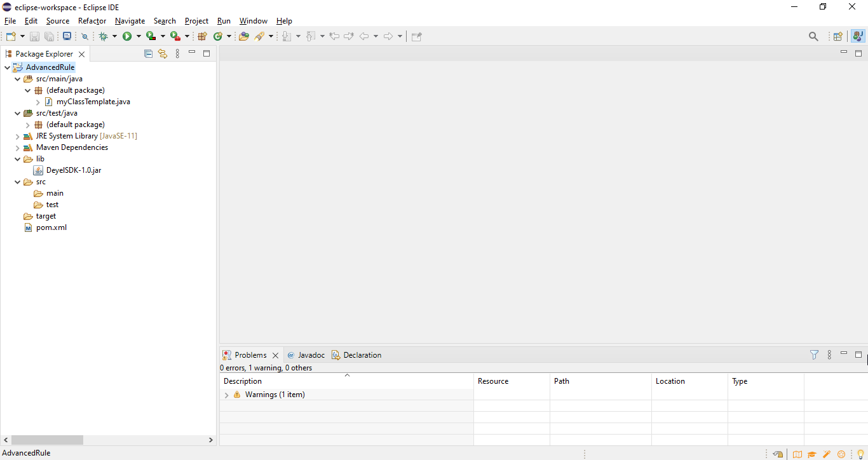868x460 pixels.
Task: Toggle Link with Editor in Package Explorer
Action: [163, 54]
